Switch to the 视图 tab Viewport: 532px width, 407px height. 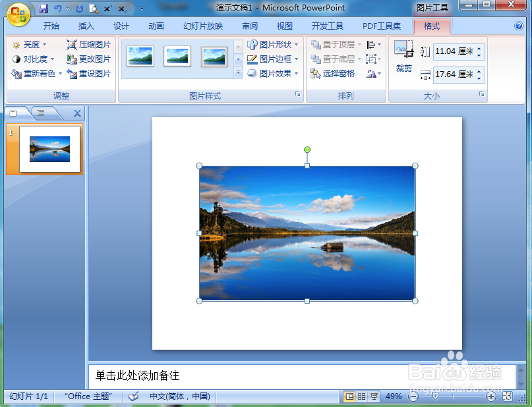click(284, 26)
